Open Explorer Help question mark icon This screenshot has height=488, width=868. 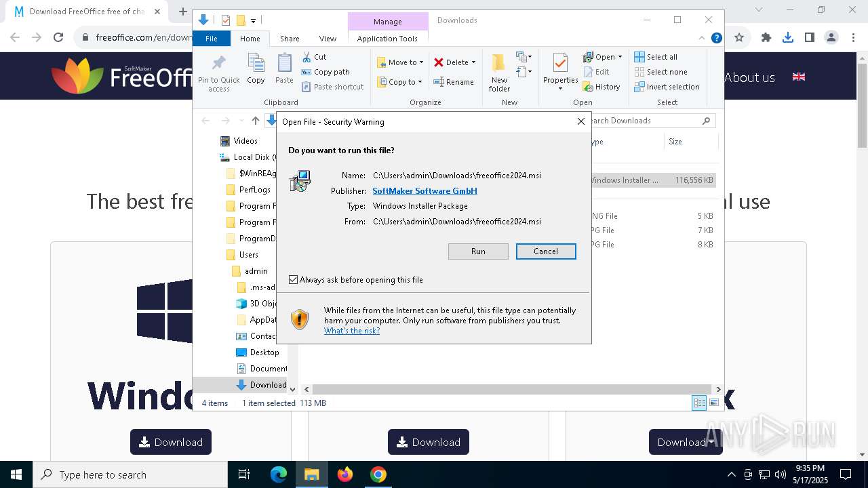[x=716, y=38]
